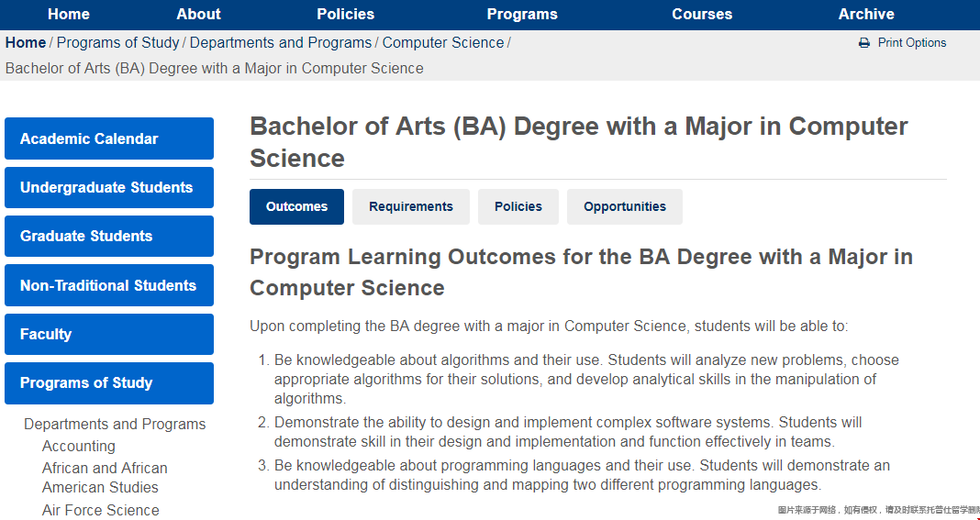The image size is (980, 520).
Task: Switch to the Requirements tab
Action: click(x=410, y=207)
